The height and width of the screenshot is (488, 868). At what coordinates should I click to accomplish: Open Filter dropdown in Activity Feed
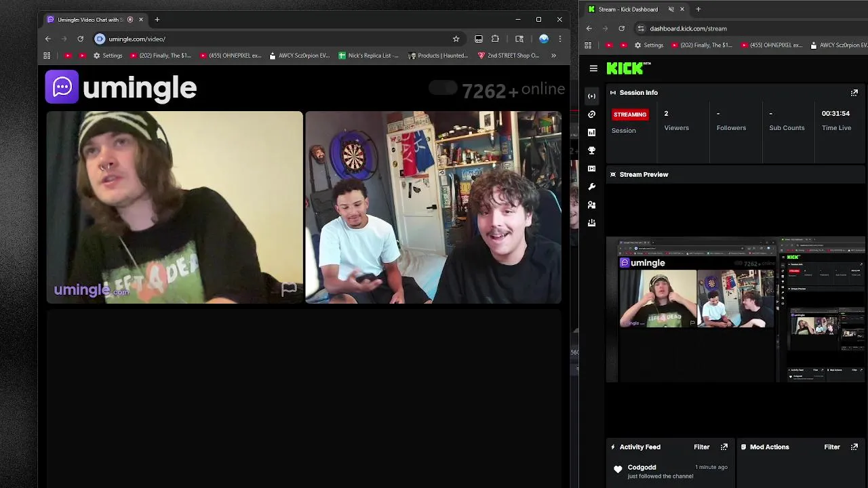[x=701, y=447]
